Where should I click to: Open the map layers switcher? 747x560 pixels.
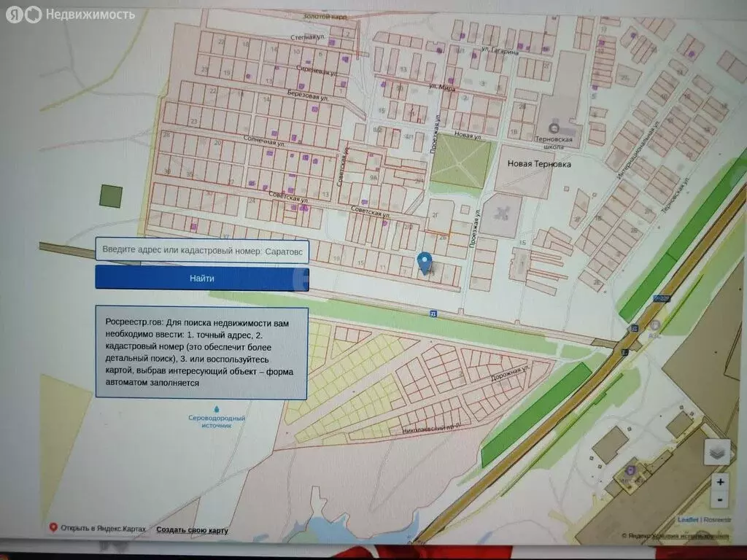716,452
